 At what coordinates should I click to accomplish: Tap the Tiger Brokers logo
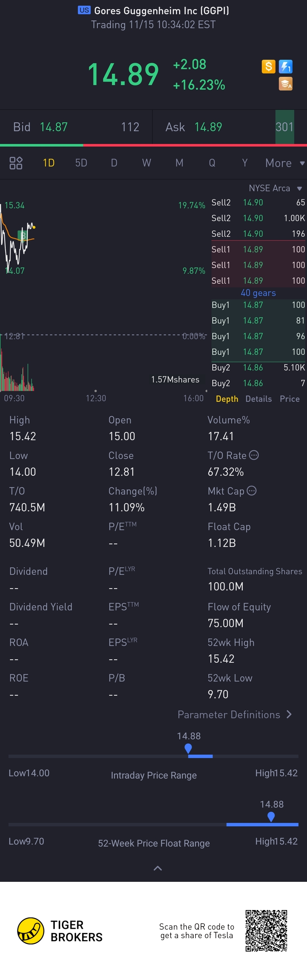coord(60,931)
